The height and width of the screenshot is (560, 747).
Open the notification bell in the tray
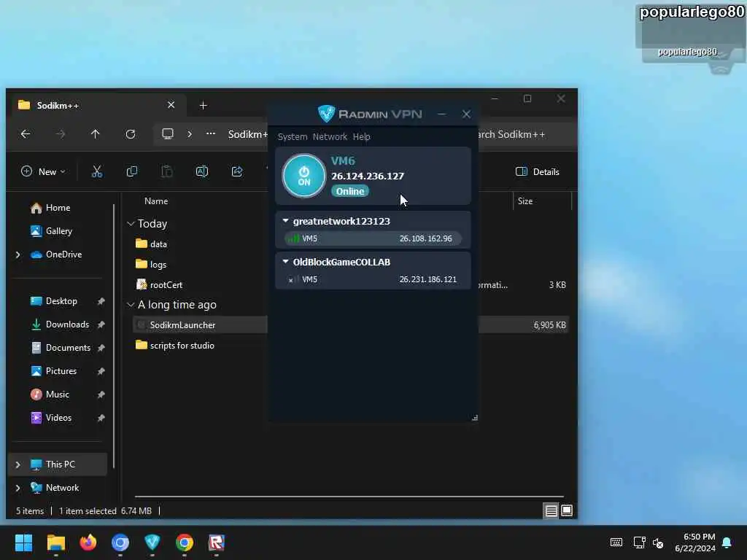coord(727,542)
